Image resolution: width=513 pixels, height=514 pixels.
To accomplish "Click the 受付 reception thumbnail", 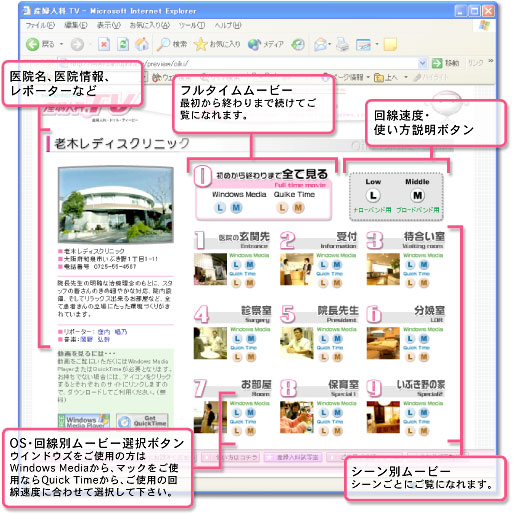I will [297, 269].
